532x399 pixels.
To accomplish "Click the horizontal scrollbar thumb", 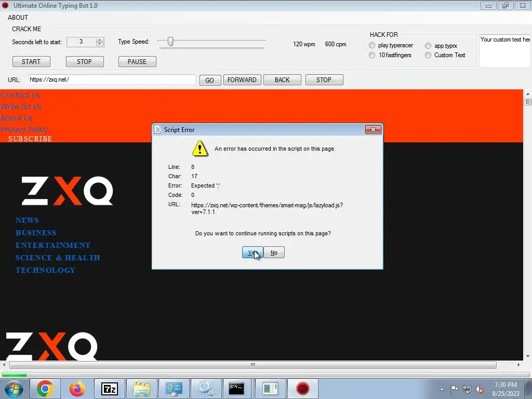I will (x=253, y=365).
